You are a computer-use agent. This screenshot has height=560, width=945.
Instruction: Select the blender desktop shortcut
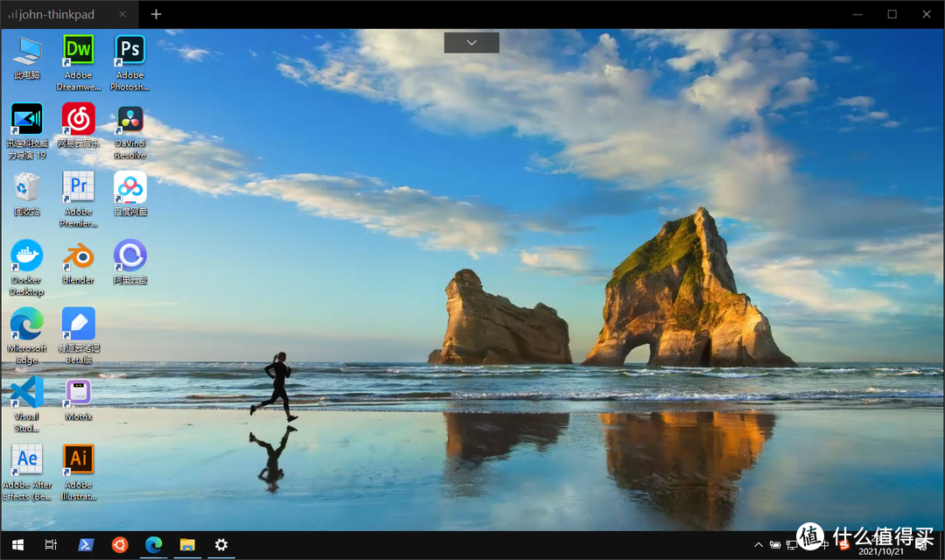pyautogui.click(x=79, y=262)
